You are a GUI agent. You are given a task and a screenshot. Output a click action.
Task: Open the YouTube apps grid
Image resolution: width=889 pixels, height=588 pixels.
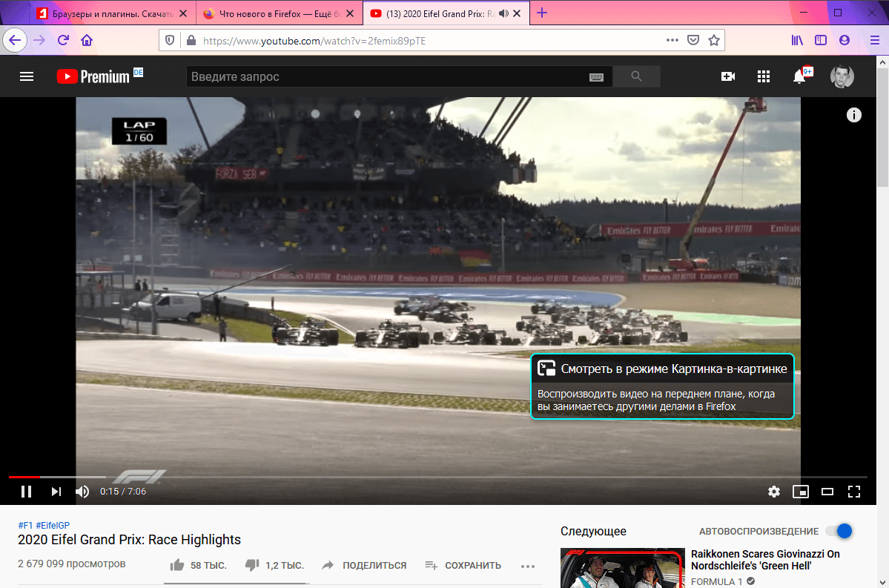[x=764, y=76]
